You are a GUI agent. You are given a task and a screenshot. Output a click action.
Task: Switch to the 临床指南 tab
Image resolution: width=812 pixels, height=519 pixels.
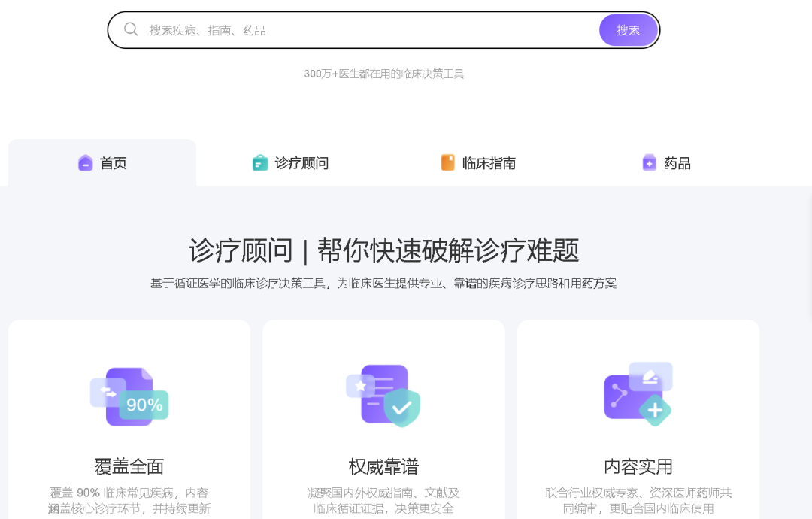(478, 162)
